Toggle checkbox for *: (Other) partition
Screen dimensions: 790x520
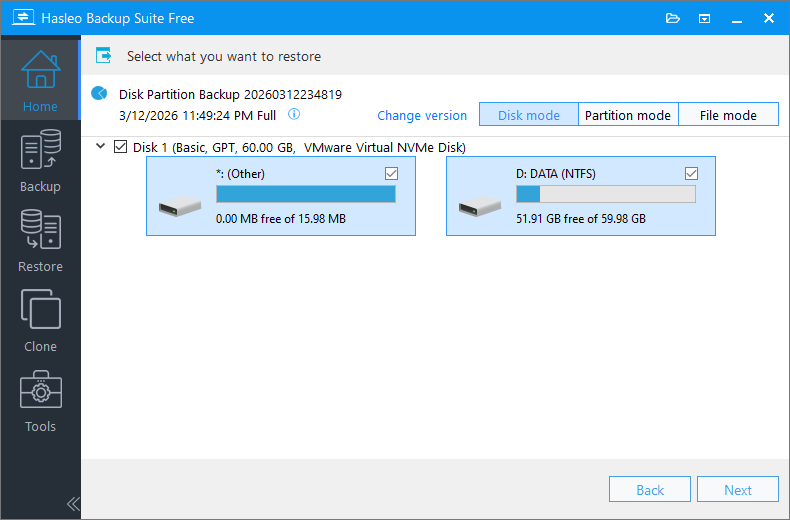point(391,173)
